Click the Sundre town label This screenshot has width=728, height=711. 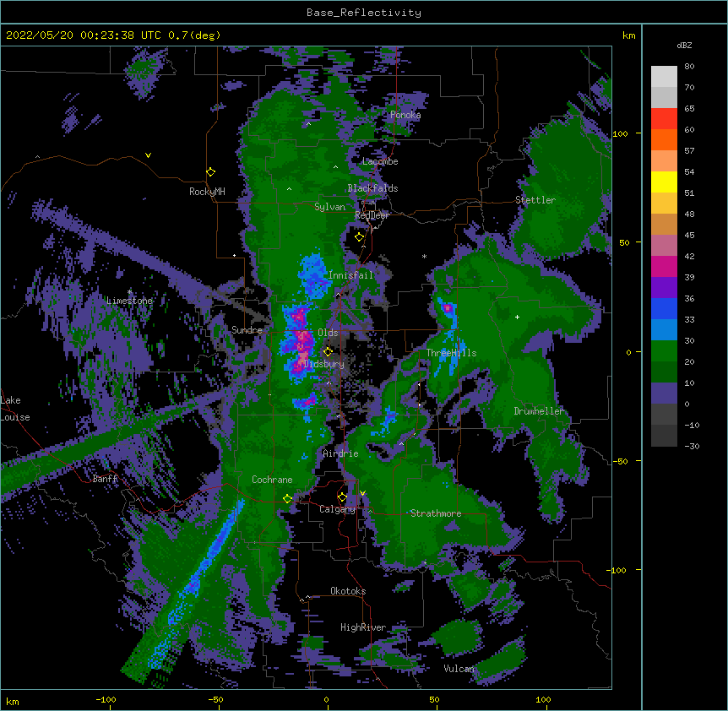point(247,330)
